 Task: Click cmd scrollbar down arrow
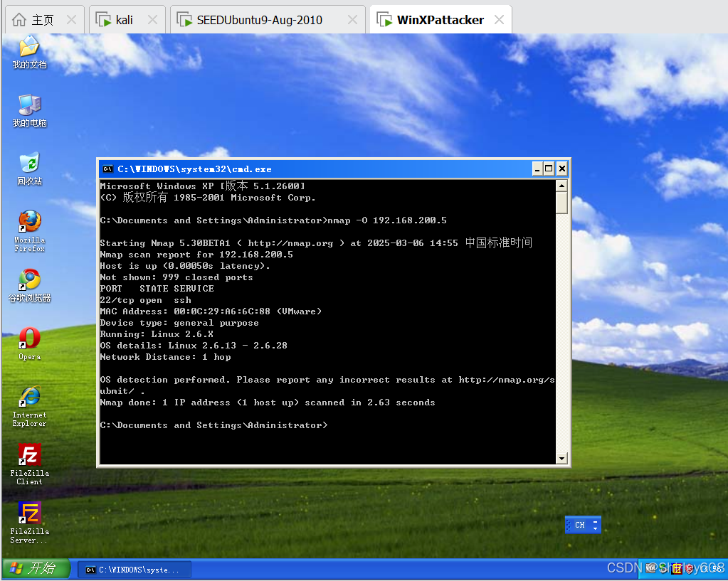click(x=561, y=458)
